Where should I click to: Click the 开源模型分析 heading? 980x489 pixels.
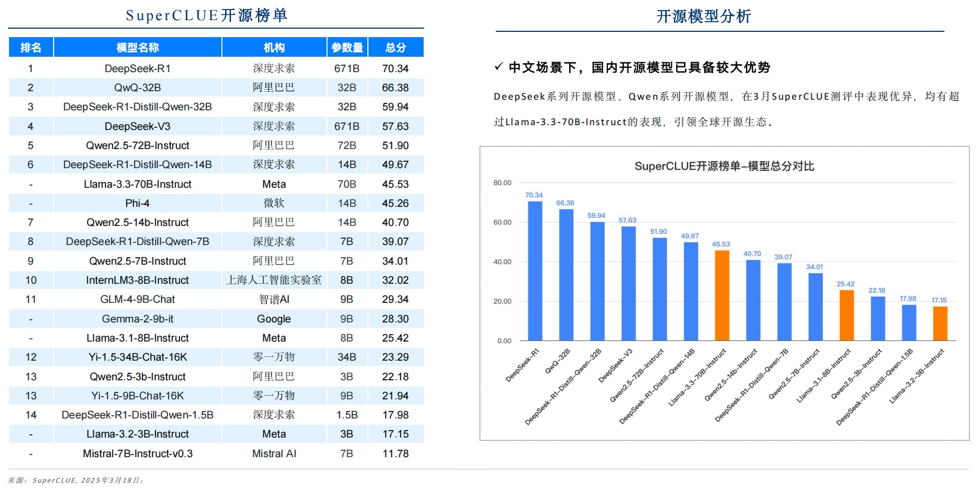point(704,16)
